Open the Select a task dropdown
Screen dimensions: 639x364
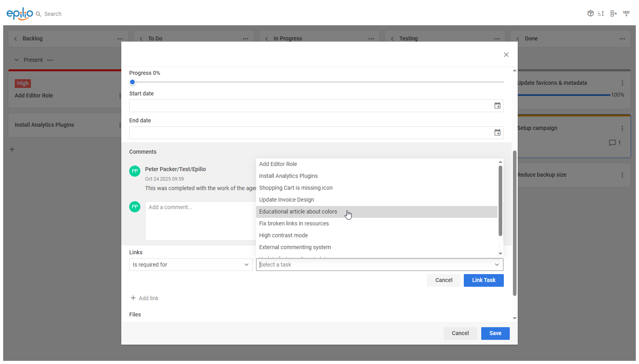click(x=379, y=264)
